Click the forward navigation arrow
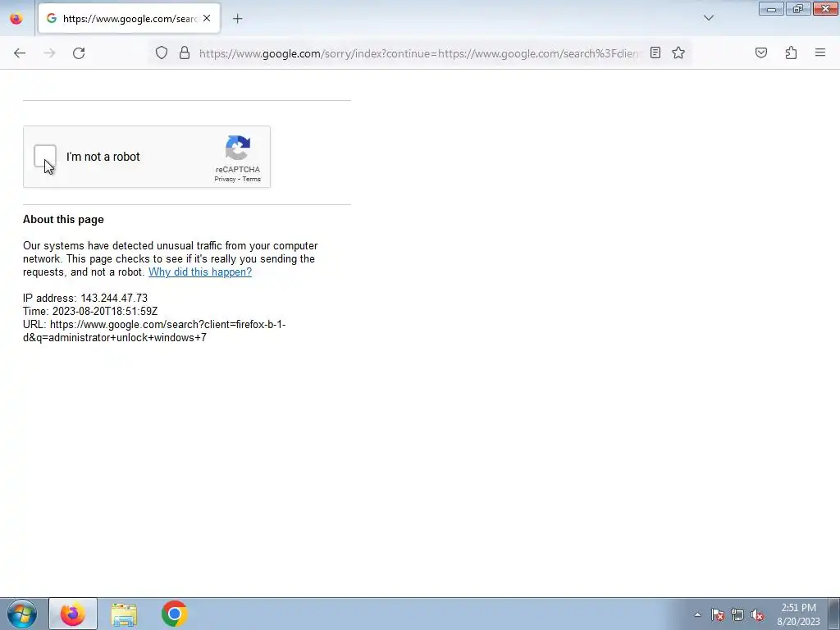The height and width of the screenshot is (630, 840). pyautogui.click(x=49, y=53)
